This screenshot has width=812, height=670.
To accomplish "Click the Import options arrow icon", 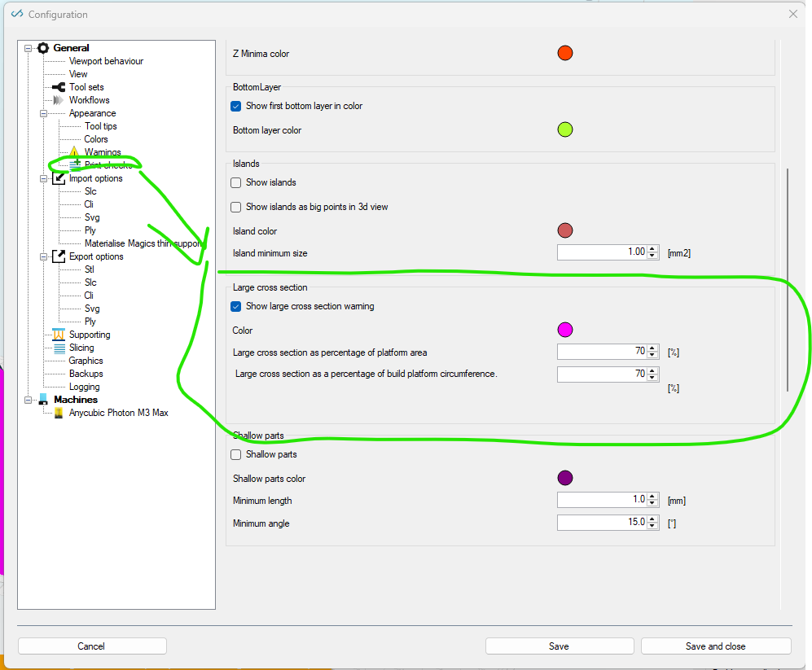I will click(59, 178).
